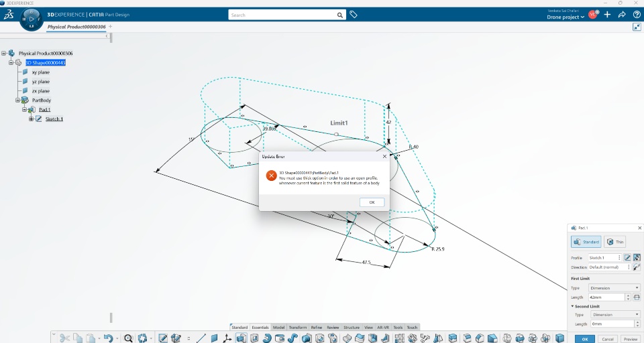Image resolution: width=644 pixels, height=343 pixels.
Task: Click the Plane tool icon
Action: pyautogui.click(x=214, y=338)
